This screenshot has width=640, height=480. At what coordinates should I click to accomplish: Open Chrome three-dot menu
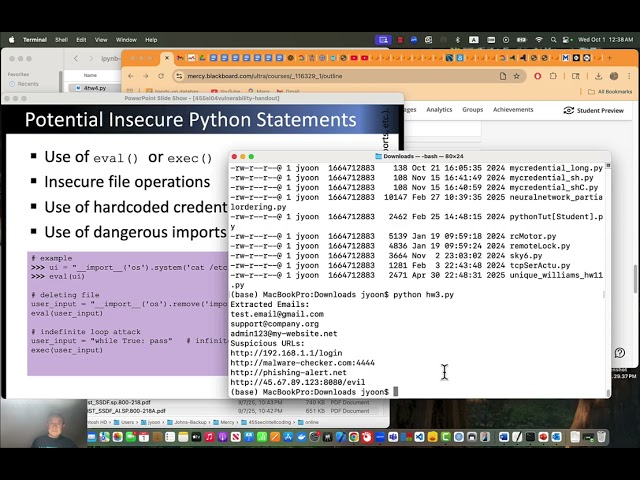point(629,76)
